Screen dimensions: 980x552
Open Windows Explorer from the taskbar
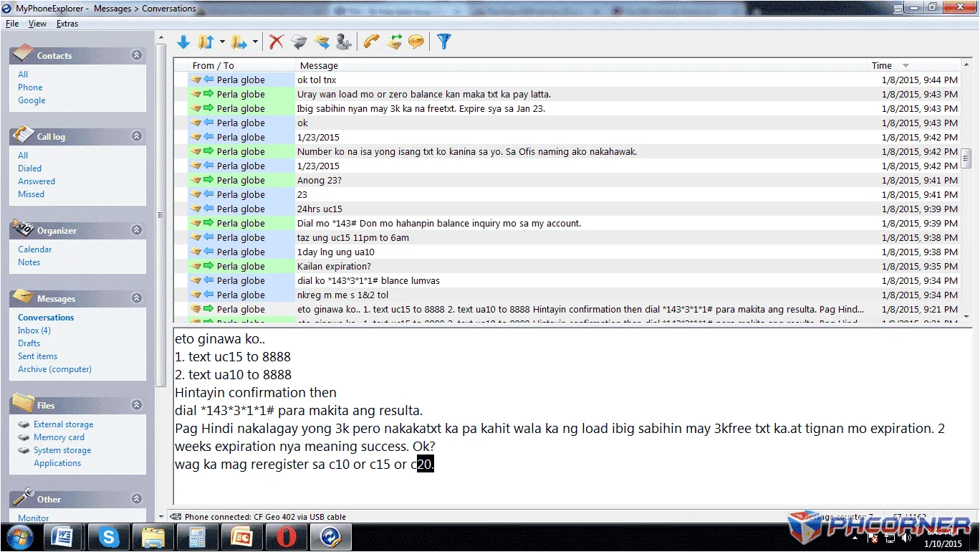point(154,537)
